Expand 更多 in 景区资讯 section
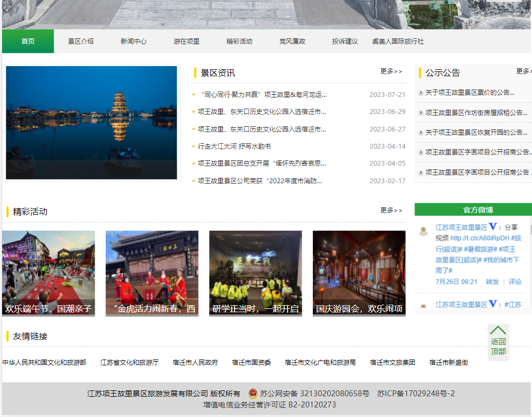 tap(391, 71)
